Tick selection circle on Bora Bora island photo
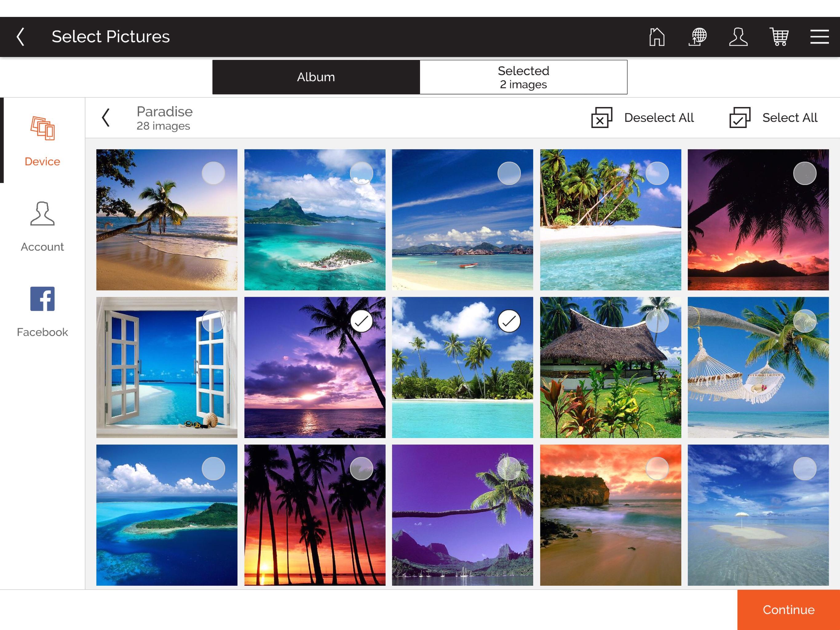 pos(361,173)
